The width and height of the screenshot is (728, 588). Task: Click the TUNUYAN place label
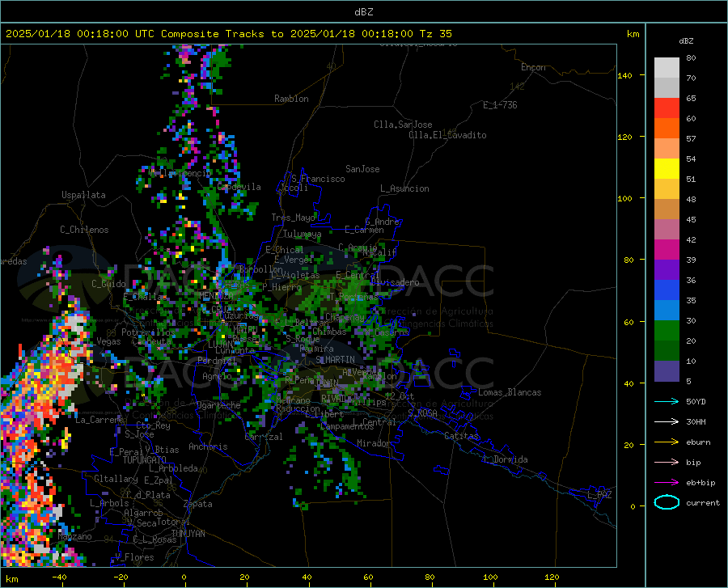pos(188,534)
